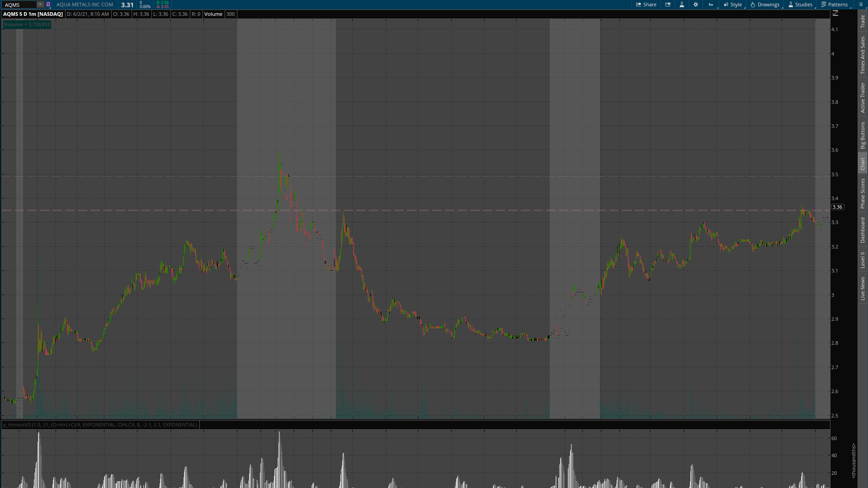Click the flask Edit Studies icon

click(682, 5)
